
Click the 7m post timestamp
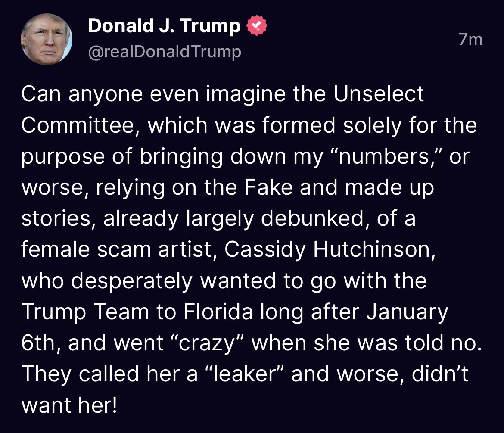point(470,40)
